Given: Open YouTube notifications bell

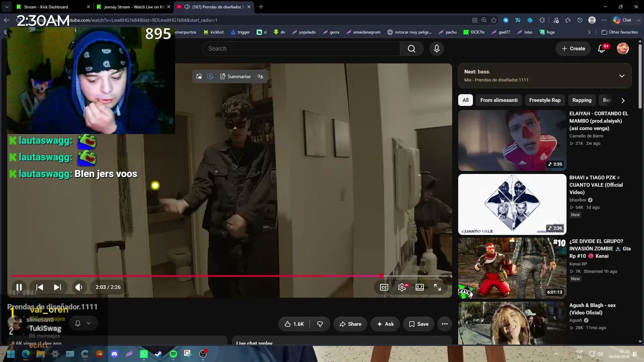Looking at the screenshot, I should click(x=602, y=48).
